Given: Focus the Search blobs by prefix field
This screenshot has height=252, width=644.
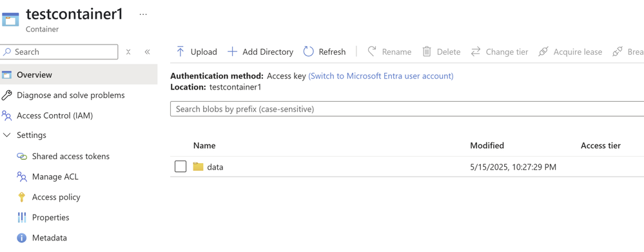Looking at the screenshot, I should [407, 109].
